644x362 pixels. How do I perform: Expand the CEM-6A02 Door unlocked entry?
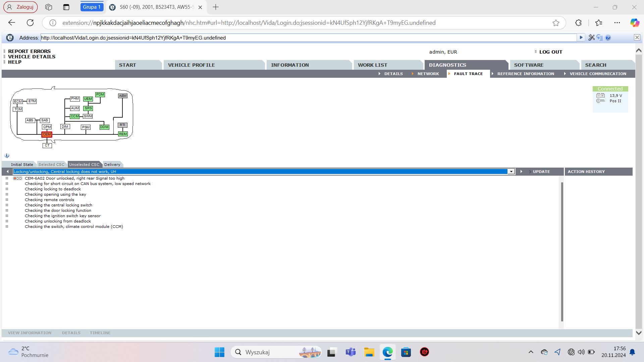tap(7, 178)
